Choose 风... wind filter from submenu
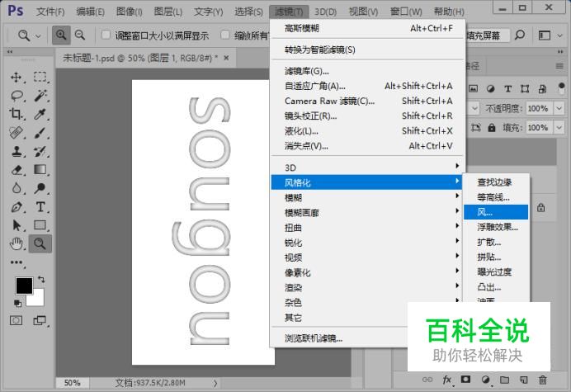Viewport: 571px width, 392px height. coord(496,212)
